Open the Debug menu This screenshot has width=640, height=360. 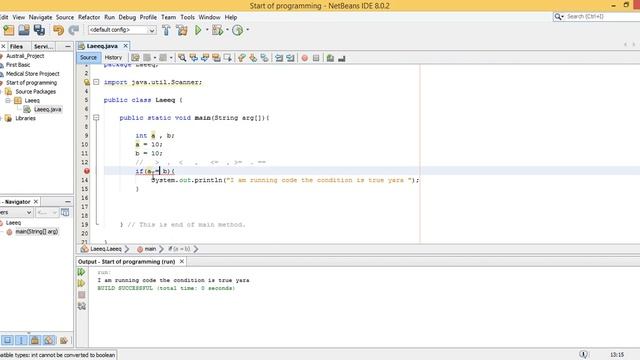click(127, 17)
